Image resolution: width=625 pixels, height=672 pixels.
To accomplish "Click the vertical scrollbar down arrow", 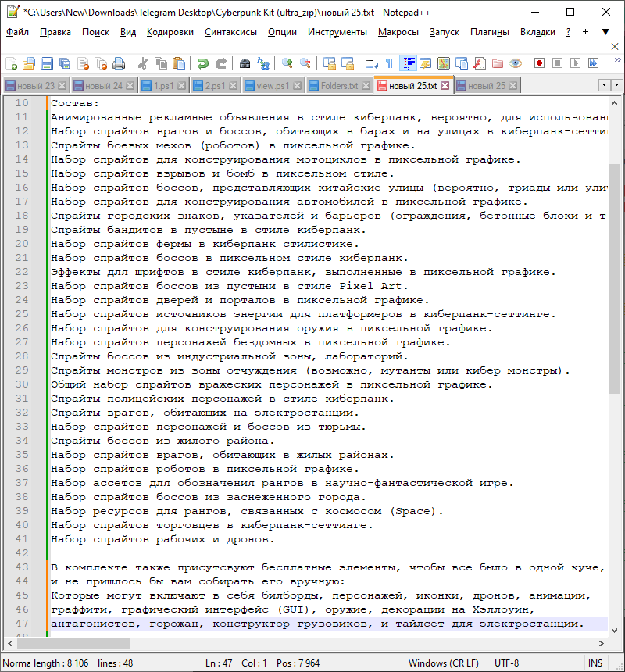I will click(615, 631).
